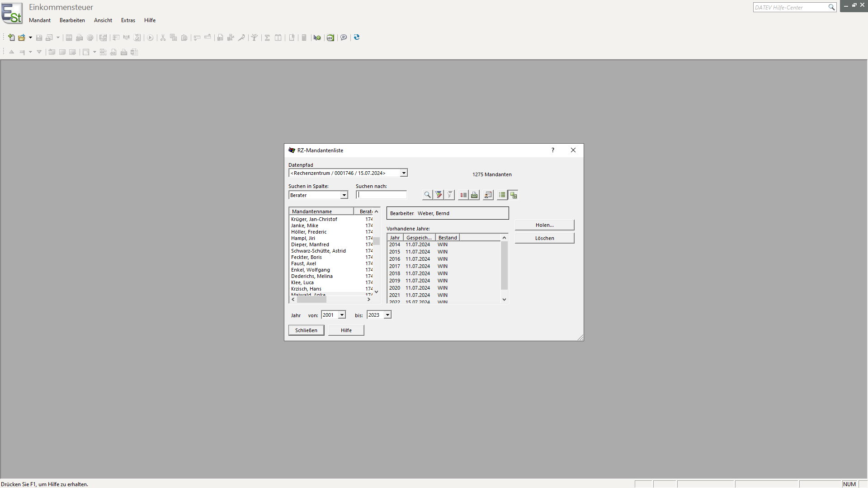Expand the Suchen in Spalte combo box

[x=344, y=195]
